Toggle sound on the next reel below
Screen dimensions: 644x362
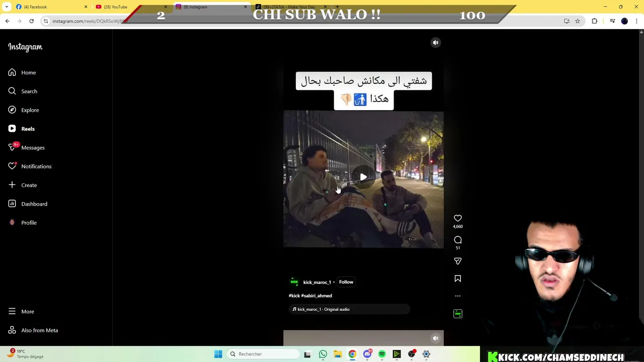436,338
